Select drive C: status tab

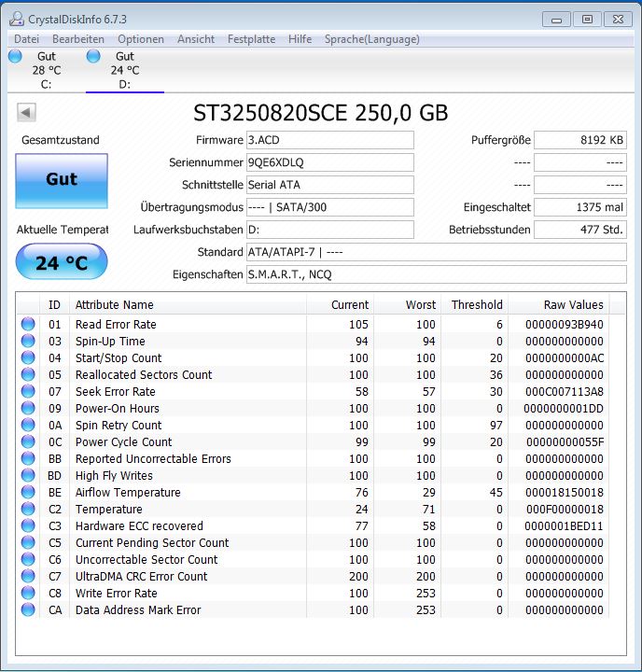click(47, 70)
